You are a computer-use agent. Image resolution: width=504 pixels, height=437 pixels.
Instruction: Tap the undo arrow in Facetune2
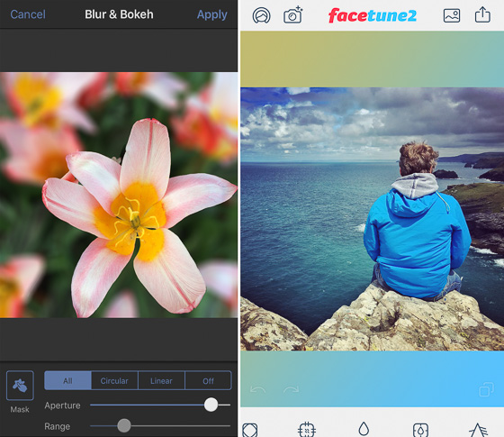pyautogui.click(x=257, y=389)
